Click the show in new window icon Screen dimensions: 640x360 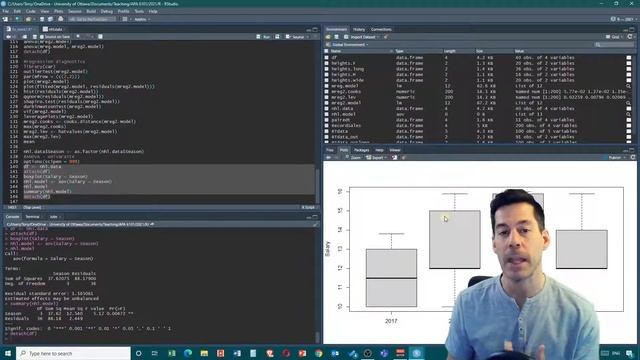24,37
